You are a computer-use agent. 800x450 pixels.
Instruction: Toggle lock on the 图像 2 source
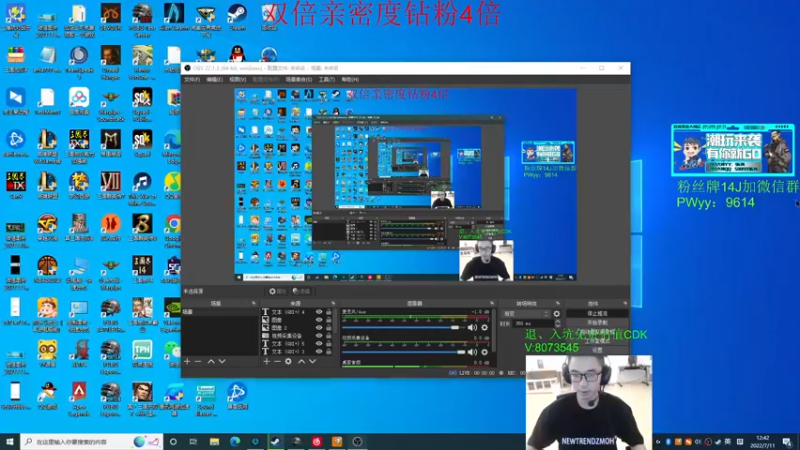point(329,328)
